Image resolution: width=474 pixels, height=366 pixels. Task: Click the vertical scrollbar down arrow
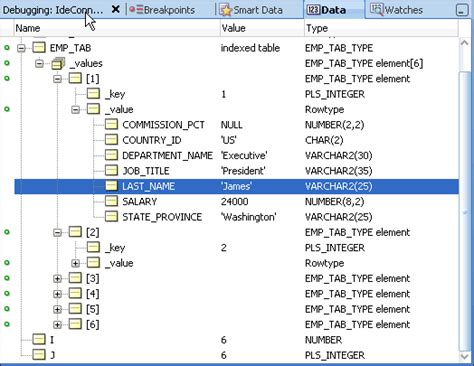[x=464, y=357]
